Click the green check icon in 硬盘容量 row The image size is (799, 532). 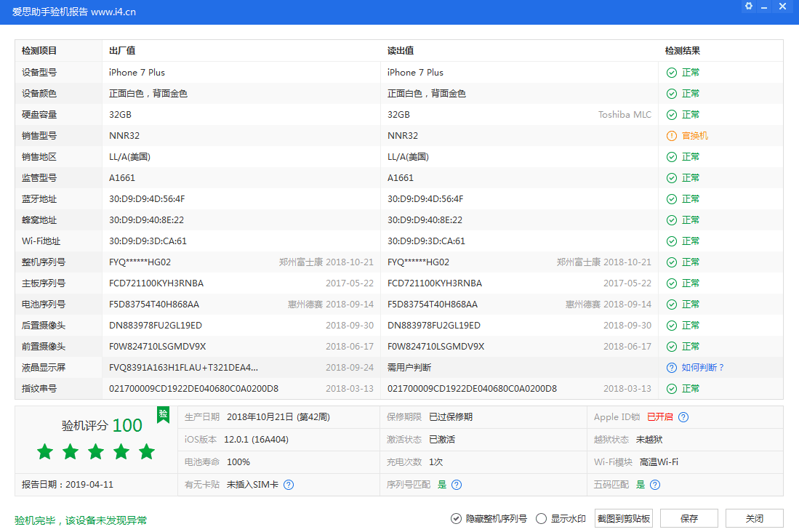pyautogui.click(x=672, y=115)
